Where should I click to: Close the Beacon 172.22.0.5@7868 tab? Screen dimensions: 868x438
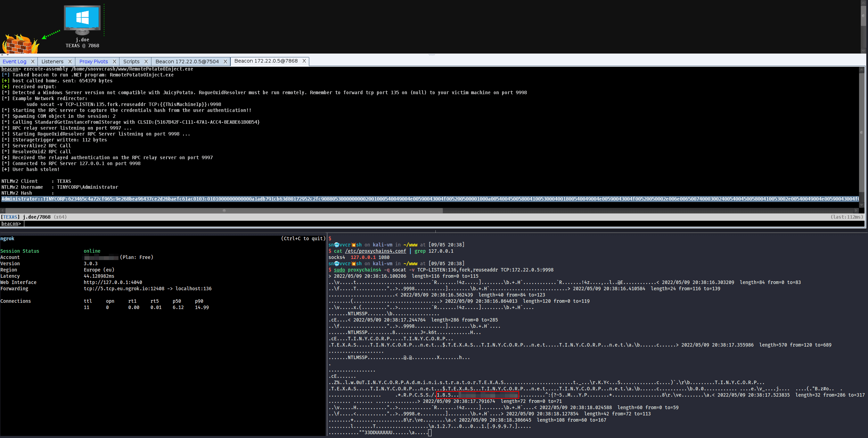pyautogui.click(x=304, y=61)
